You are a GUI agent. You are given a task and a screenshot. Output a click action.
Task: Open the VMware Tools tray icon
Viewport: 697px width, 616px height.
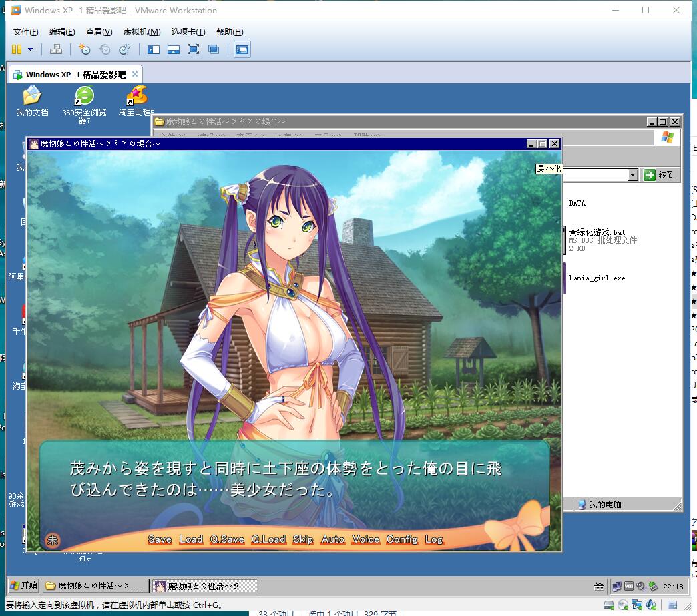(x=628, y=586)
